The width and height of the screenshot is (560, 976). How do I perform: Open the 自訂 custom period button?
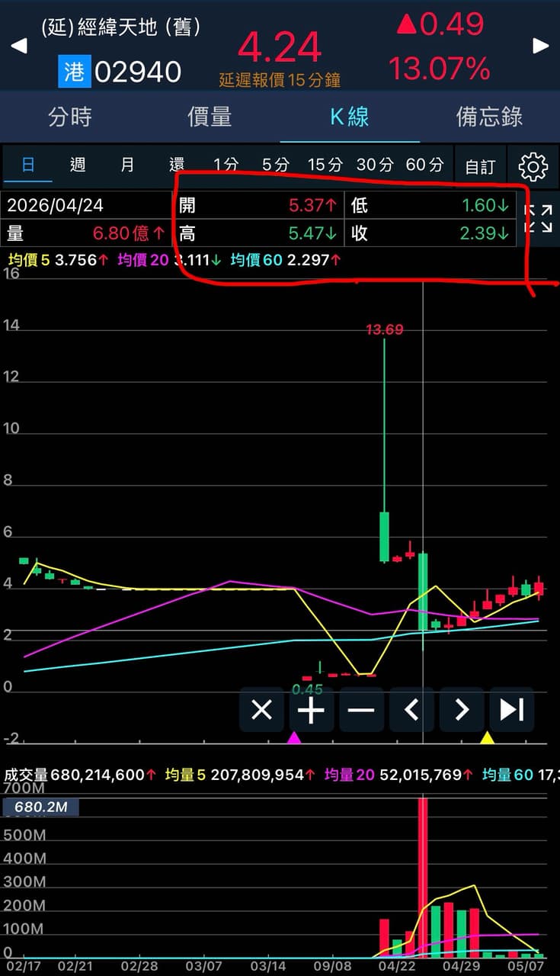(480, 166)
